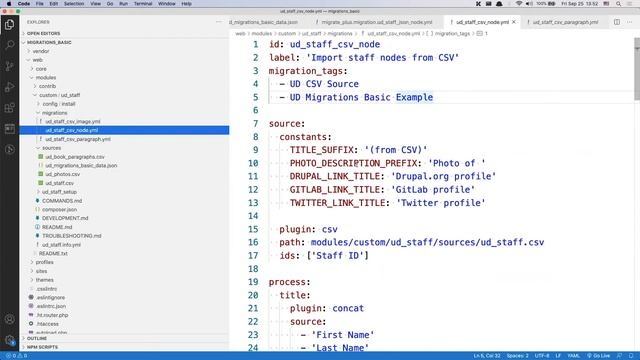Open the Apple menu
This screenshot has height=360, width=640.
pos(9,4)
